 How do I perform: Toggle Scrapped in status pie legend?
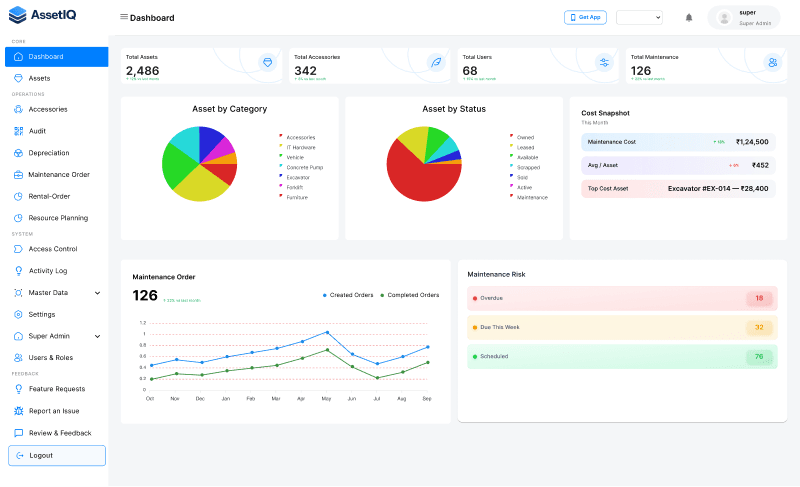[x=524, y=167]
